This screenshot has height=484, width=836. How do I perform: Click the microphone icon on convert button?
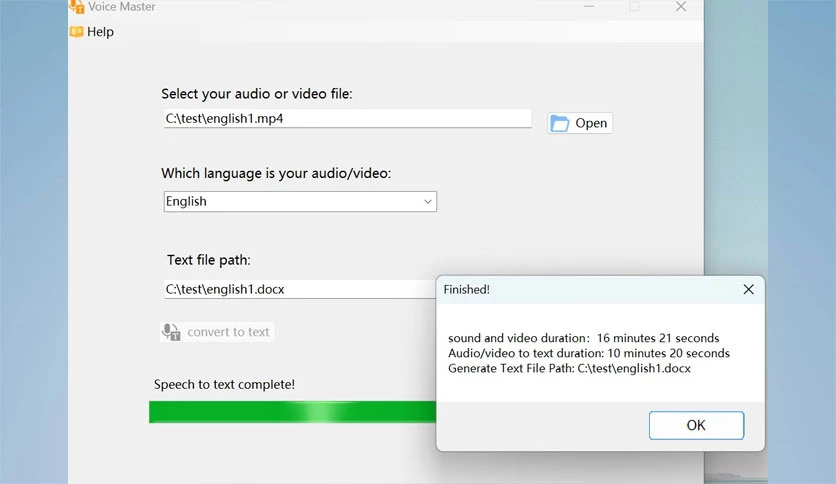[171, 332]
